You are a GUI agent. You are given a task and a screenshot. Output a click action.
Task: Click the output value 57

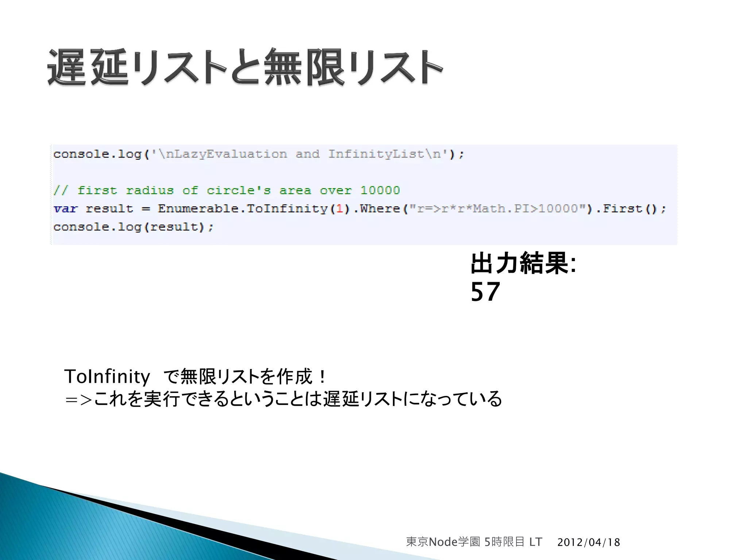pos(485,292)
